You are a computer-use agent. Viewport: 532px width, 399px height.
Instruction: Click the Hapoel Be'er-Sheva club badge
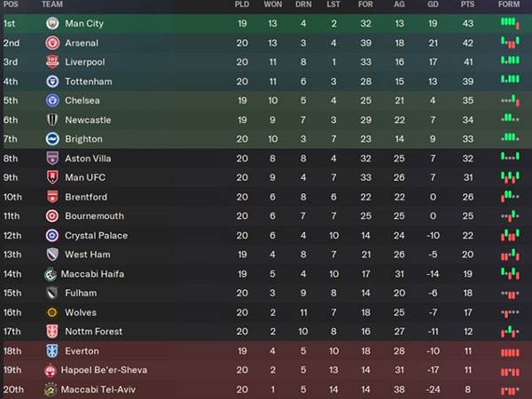(x=51, y=370)
